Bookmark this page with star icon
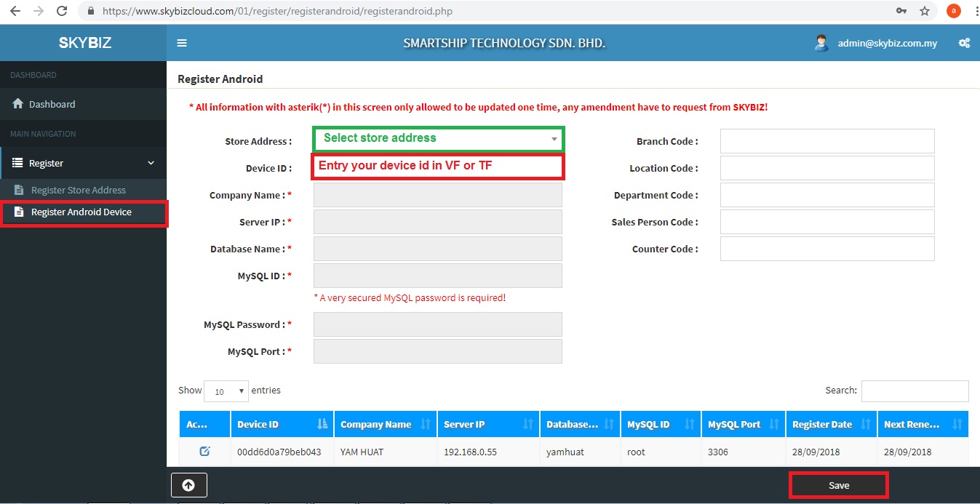Viewport: 980px width, 504px height. click(x=925, y=11)
